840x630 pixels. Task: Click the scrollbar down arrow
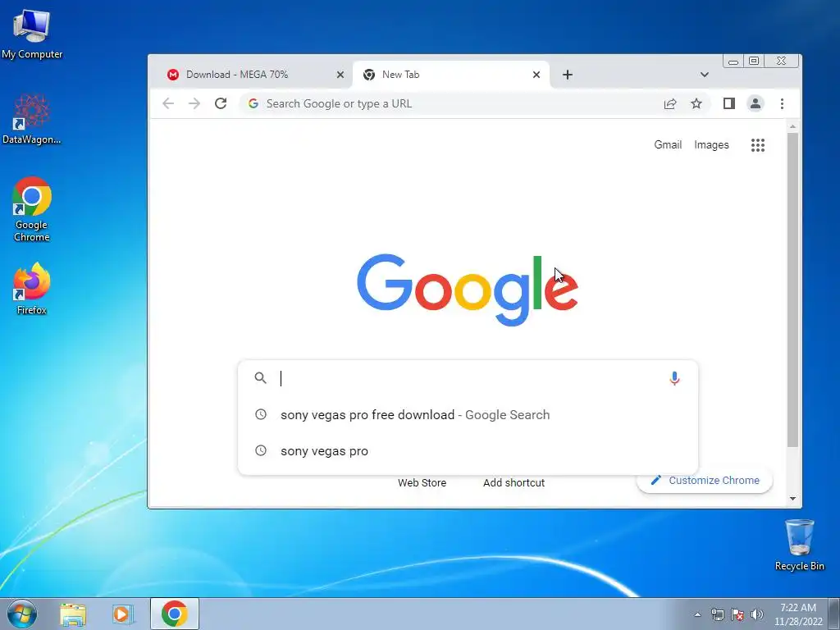click(x=792, y=499)
